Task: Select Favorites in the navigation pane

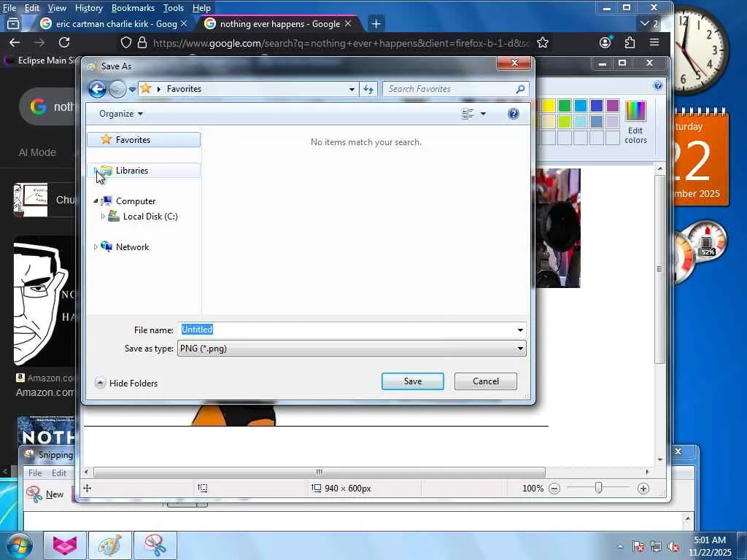Action: [144, 139]
